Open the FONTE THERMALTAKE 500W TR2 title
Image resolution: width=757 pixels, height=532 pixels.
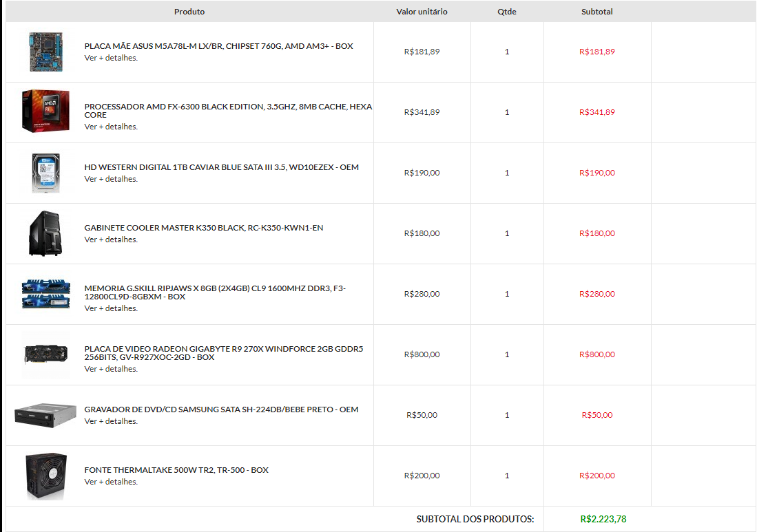(x=177, y=470)
